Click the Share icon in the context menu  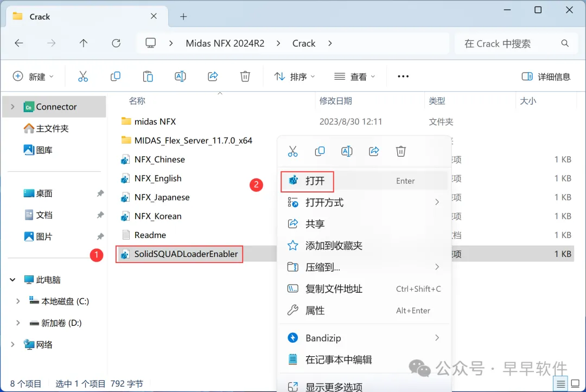click(374, 151)
